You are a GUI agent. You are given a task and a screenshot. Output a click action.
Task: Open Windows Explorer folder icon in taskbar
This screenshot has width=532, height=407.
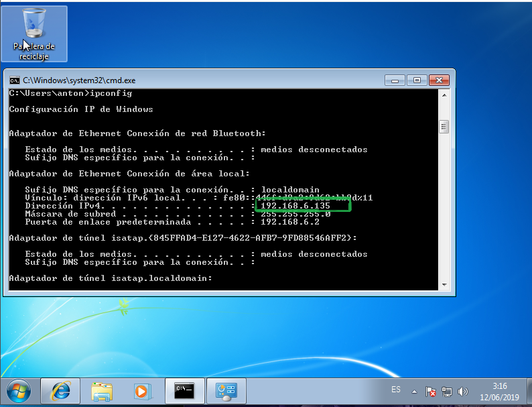pyautogui.click(x=102, y=391)
